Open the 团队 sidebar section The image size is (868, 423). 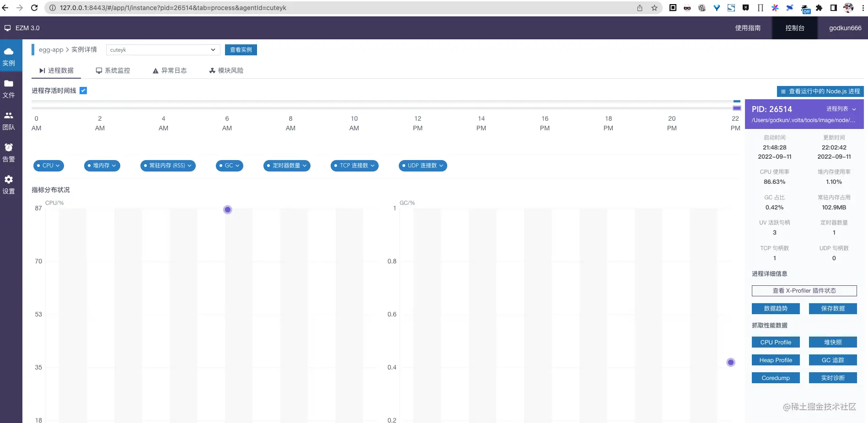(x=9, y=121)
